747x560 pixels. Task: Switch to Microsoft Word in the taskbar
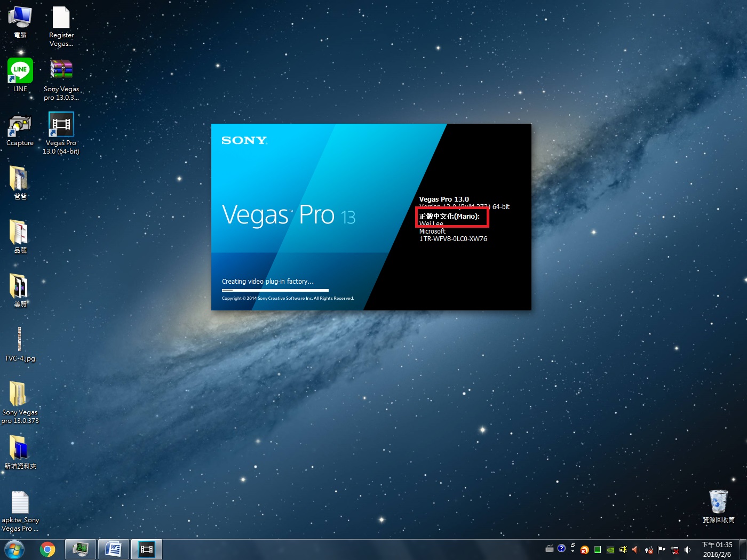click(114, 549)
